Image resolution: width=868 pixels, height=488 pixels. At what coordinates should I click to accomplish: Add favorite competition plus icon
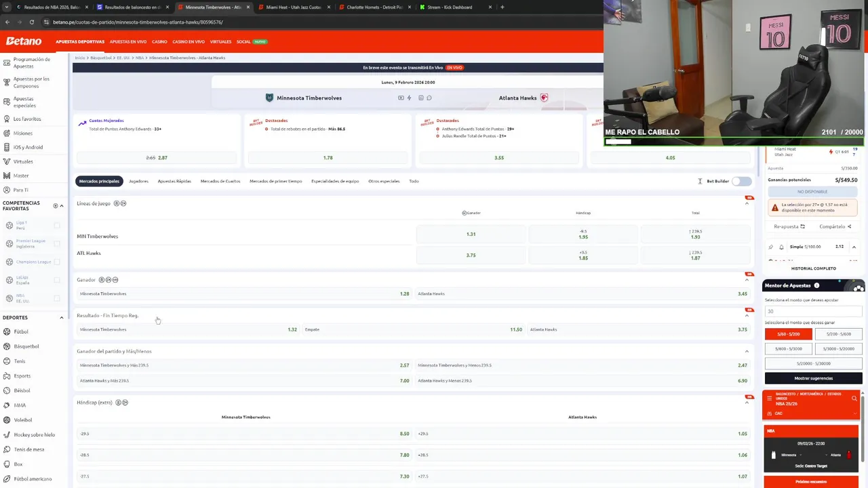tap(56, 205)
